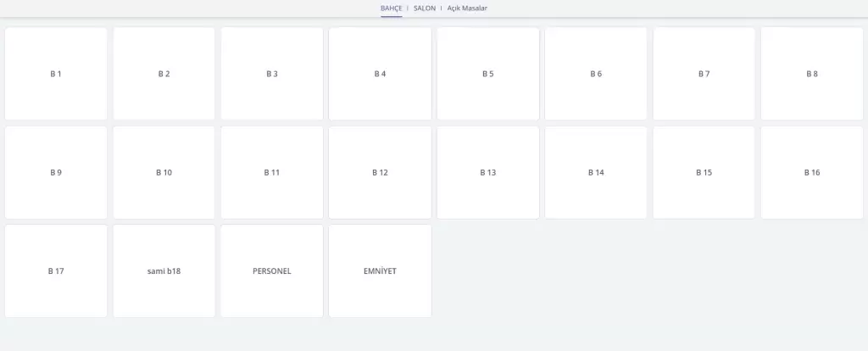Screen dimensions: 868x351
Task: Choose table B 8
Action: pos(811,74)
